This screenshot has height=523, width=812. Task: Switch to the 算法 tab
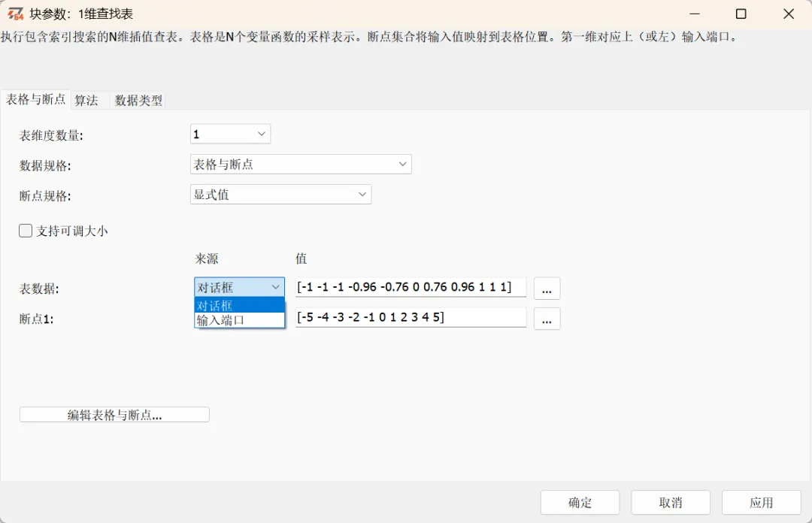pos(86,100)
